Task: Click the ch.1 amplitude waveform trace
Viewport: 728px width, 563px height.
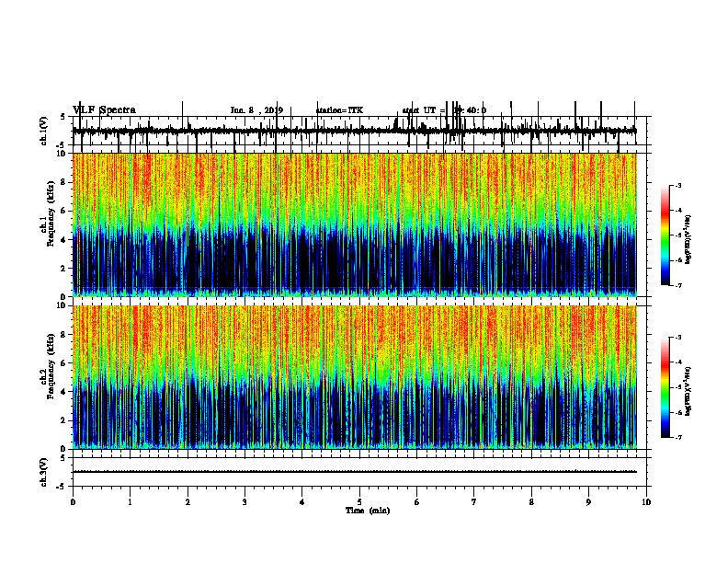Action: 354,132
